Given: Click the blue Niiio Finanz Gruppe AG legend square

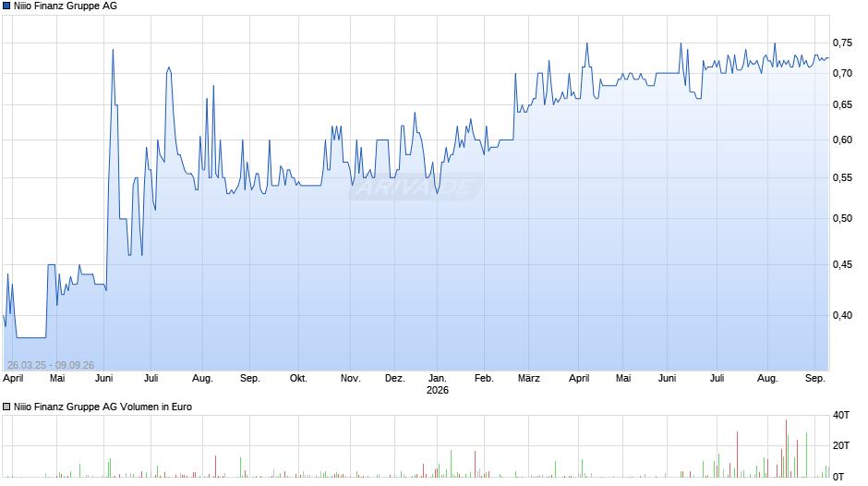Looking at the screenshot, I should [x=6, y=6].
